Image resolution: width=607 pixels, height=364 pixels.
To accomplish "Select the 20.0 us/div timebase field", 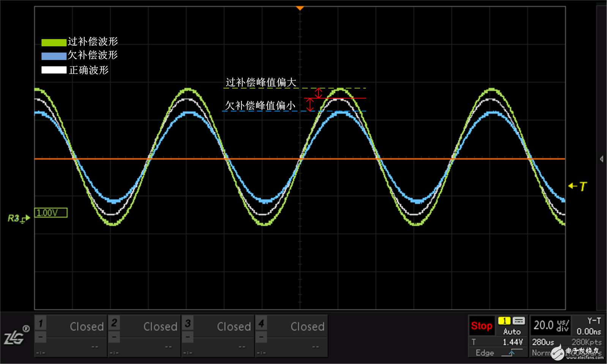I will (551, 325).
